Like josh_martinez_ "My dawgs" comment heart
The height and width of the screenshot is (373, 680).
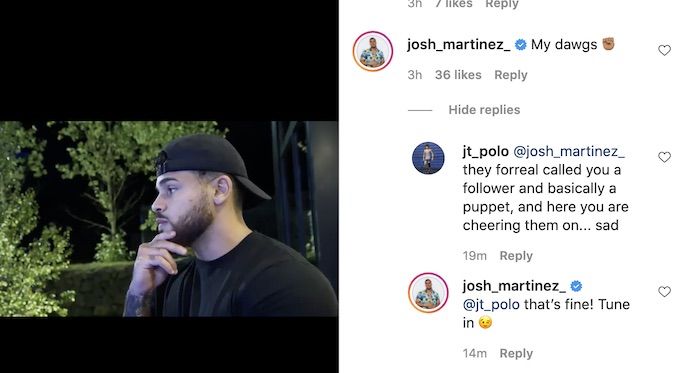pos(664,50)
